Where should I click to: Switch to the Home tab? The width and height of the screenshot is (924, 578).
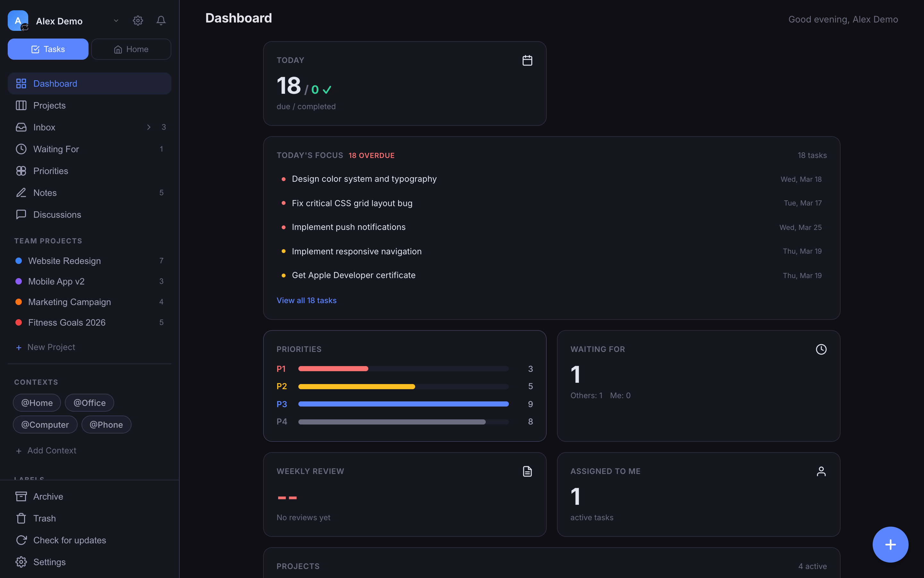point(131,49)
